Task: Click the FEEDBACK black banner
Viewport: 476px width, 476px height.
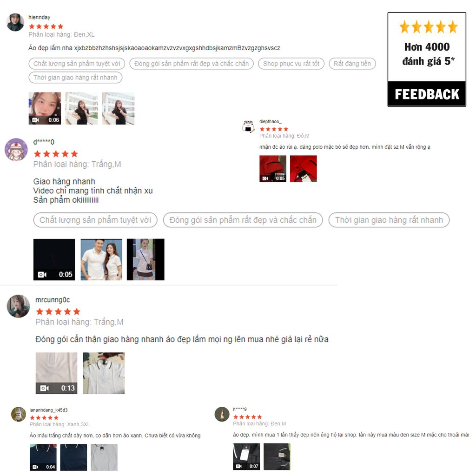Action: (x=427, y=94)
